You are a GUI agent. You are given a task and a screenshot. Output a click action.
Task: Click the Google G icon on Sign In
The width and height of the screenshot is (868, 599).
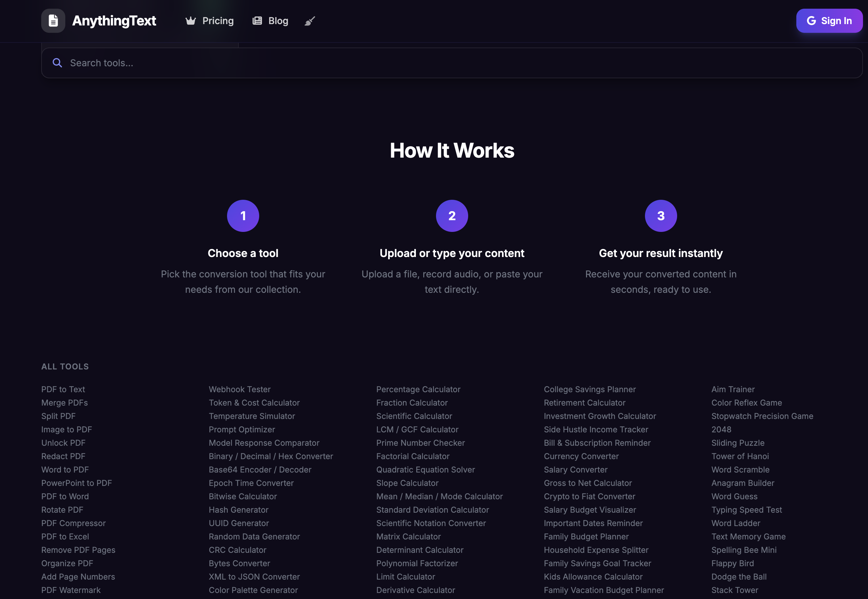pos(811,21)
